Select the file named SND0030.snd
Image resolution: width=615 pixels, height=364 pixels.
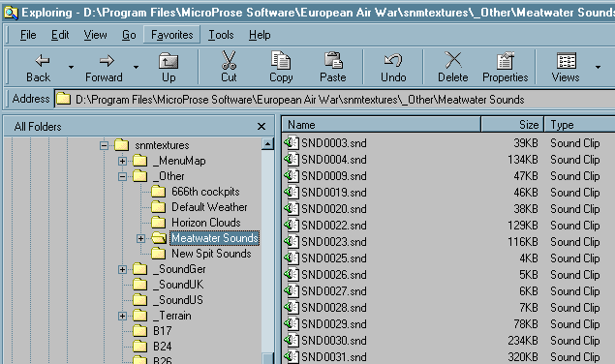(x=334, y=341)
